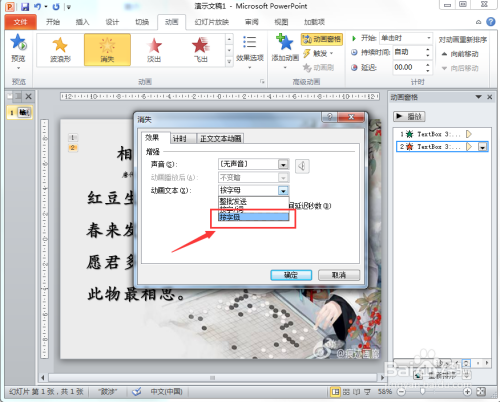Open the 效果选项 menu

click(250, 52)
